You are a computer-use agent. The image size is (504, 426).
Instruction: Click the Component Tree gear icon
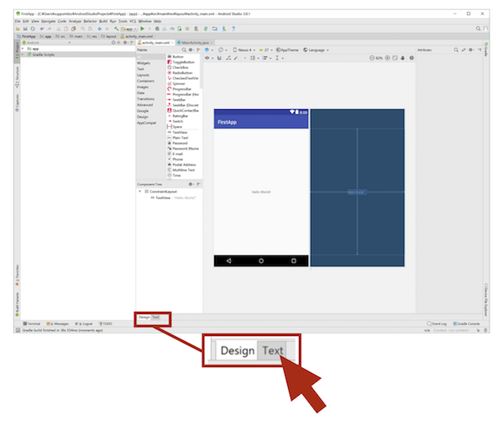tap(191, 184)
